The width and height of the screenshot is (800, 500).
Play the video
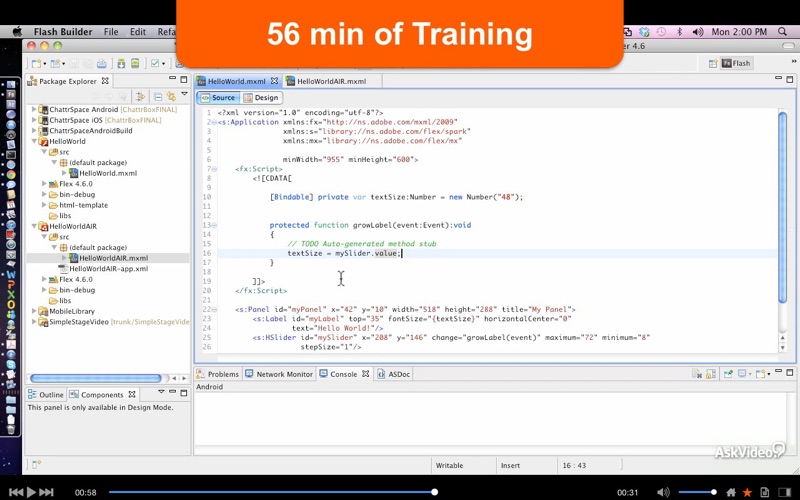[31, 492]
